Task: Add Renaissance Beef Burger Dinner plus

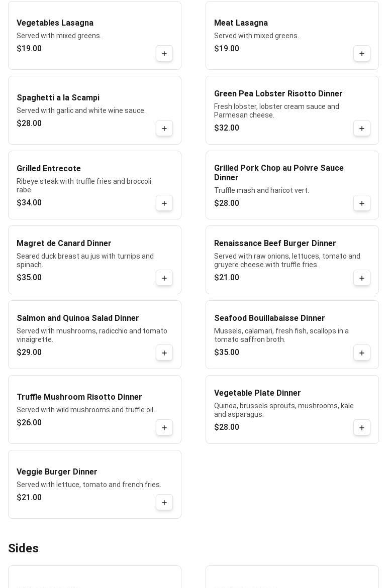Action: pyautogui.click(x=362, y=278)
